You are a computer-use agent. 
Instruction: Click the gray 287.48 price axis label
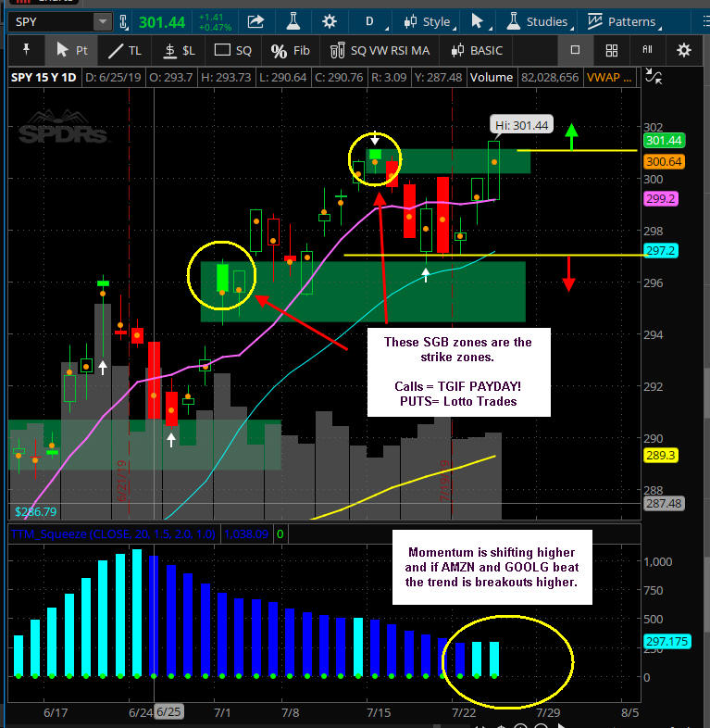click(664, 503)
